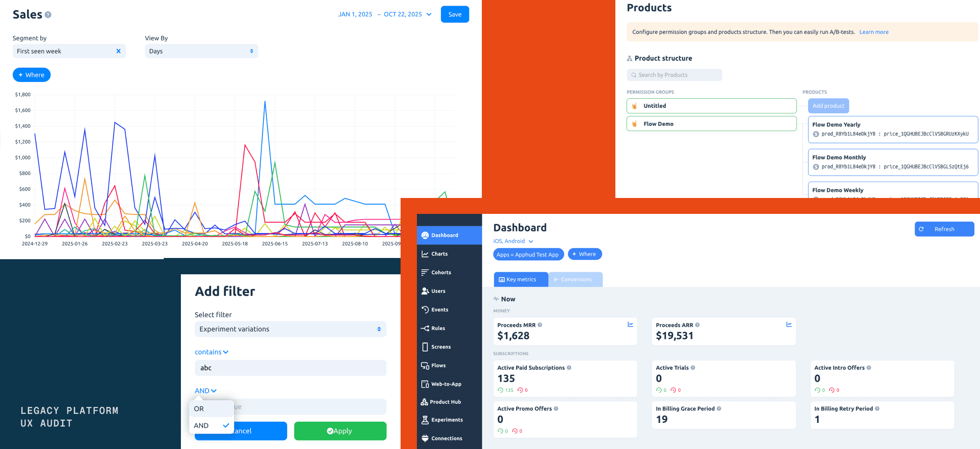Click the Untitled group hand icon
Viewport: 980px width, 449px height.
coord(635,106)
